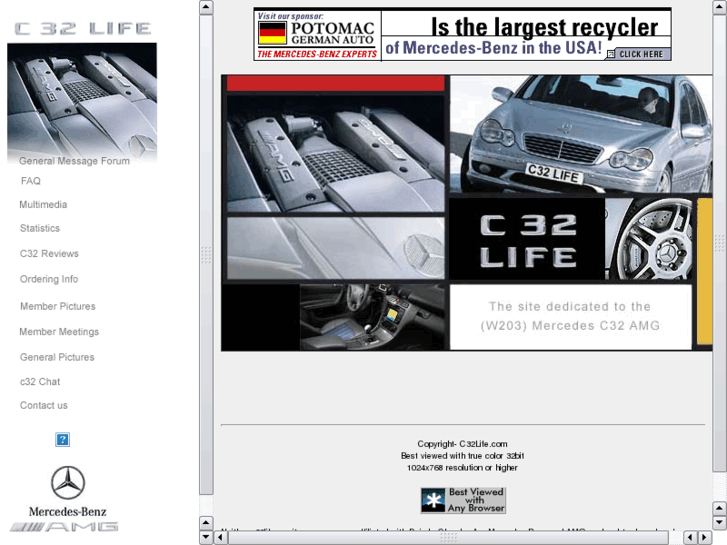View C32 Reviews
The image size is (727, 545).
coord(49,254)
